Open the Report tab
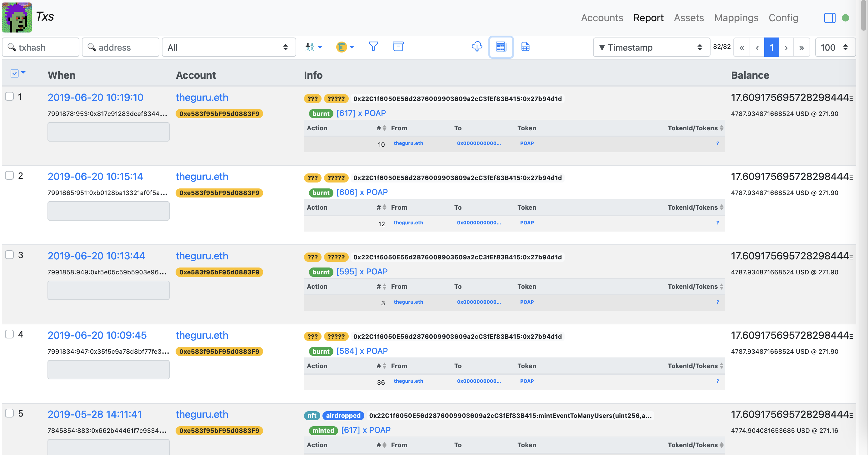Viewport: 868px width, 455px height. (x=648, y=17)
